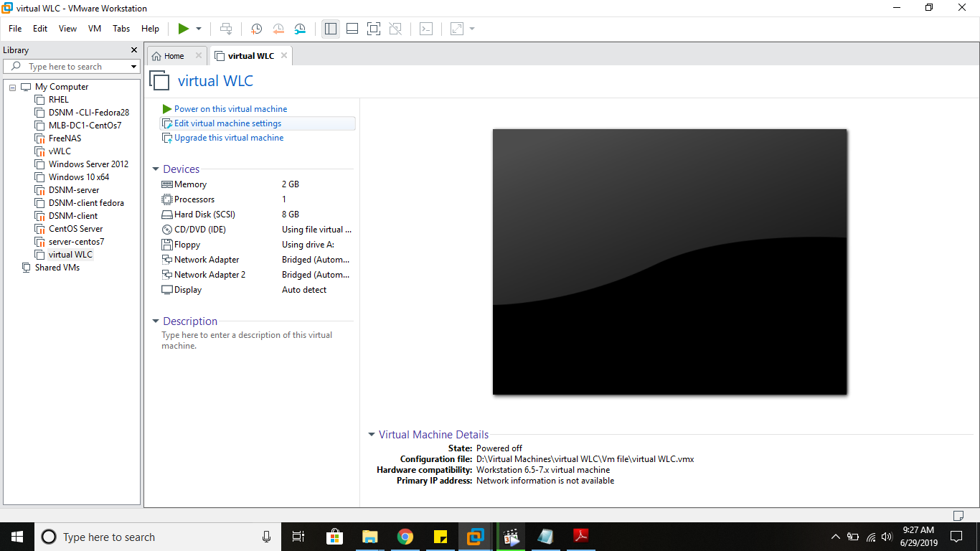Click the revert to snapshot icon
Image resolution: width=980 pixels, height=551 pixels.
tap(278, 29)
